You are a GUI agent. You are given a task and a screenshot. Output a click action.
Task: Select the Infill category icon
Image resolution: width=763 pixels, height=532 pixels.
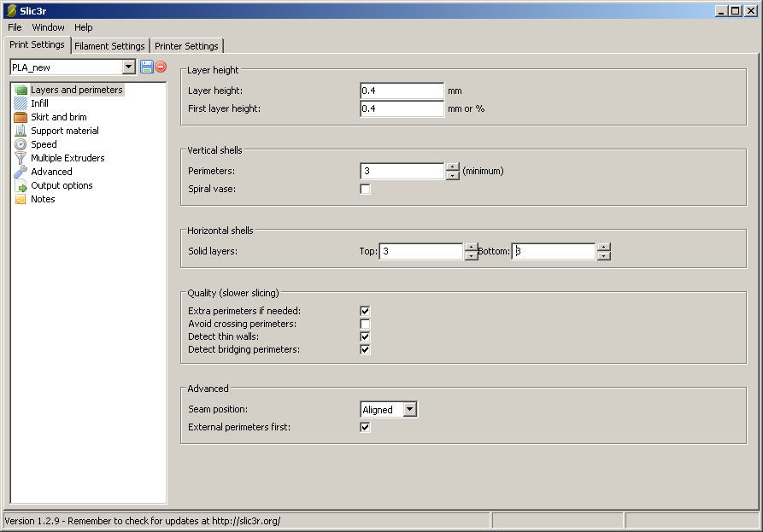(x=21, y=103)
